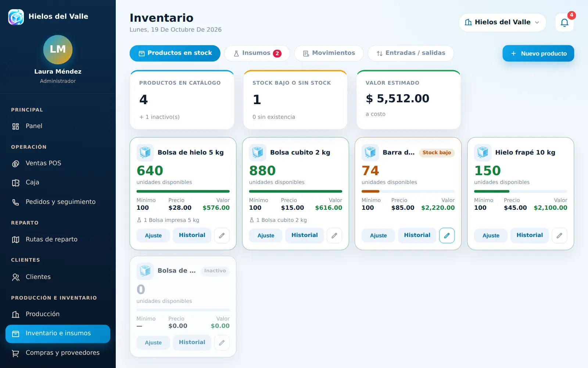
Task: Open Pedidos y seguimiento page
Action: [x=58, y=202]
